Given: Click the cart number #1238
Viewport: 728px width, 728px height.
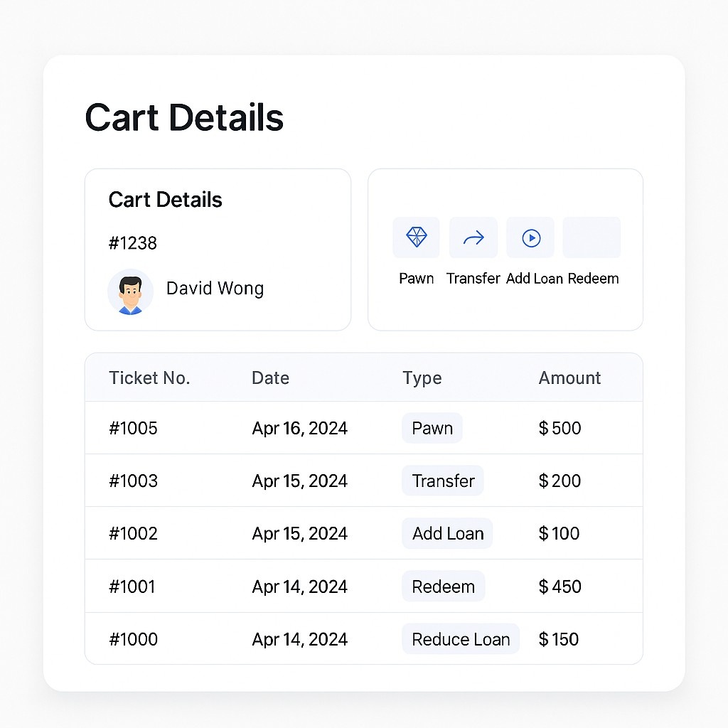Looking at the screenshot, I should click(132, 243).
